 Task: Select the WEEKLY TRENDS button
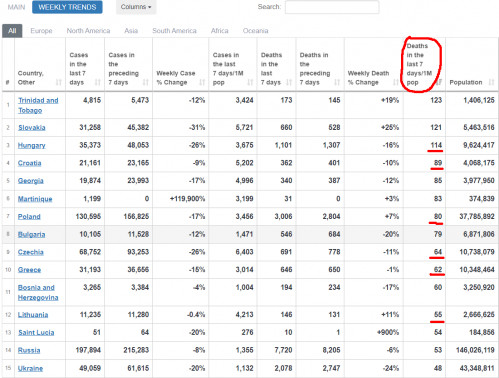(x=67, y=7)
